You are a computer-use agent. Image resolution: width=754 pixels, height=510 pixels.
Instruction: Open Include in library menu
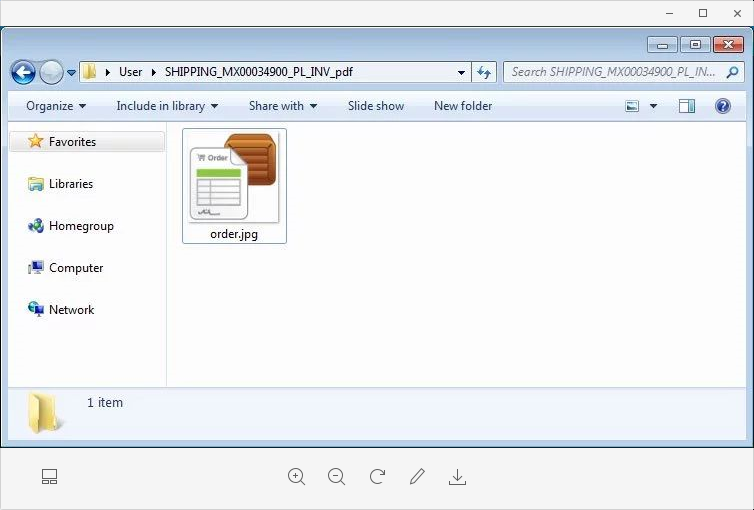coord(167,106)
